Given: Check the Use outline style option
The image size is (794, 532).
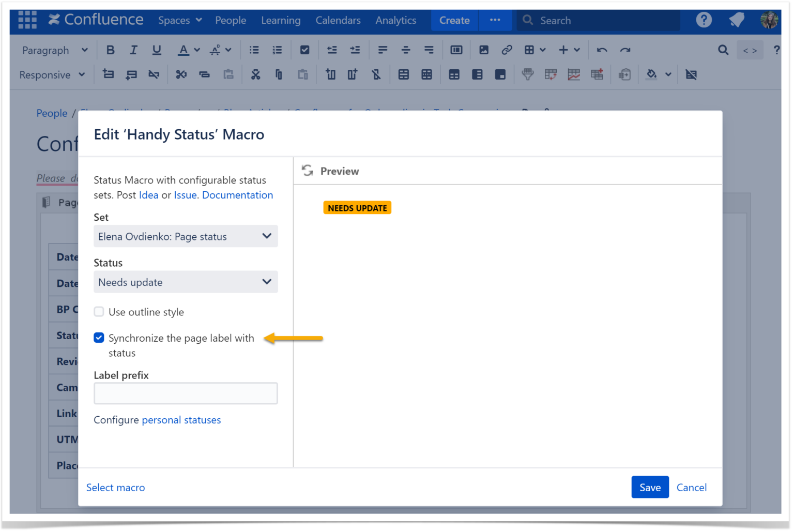Looking at the screenshot, I should click(99, 311).
